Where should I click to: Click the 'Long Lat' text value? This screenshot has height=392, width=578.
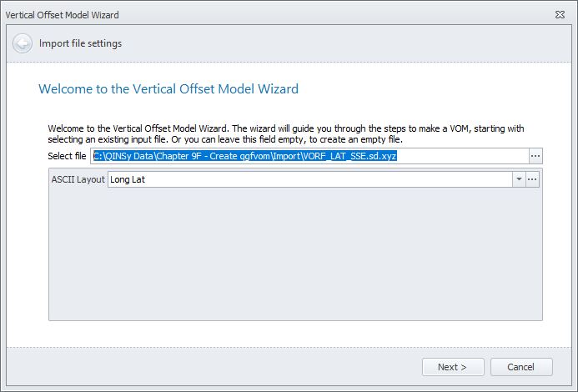tap(128, 179)
